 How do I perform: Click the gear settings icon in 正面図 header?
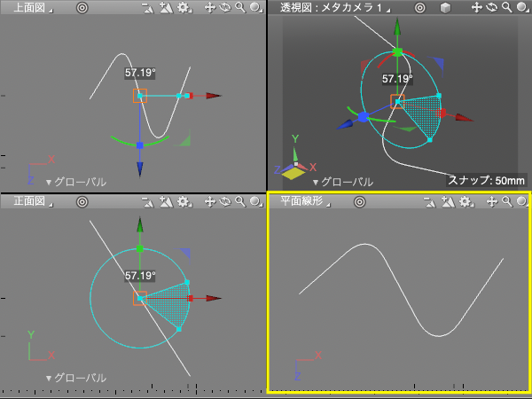coord(184,202)
